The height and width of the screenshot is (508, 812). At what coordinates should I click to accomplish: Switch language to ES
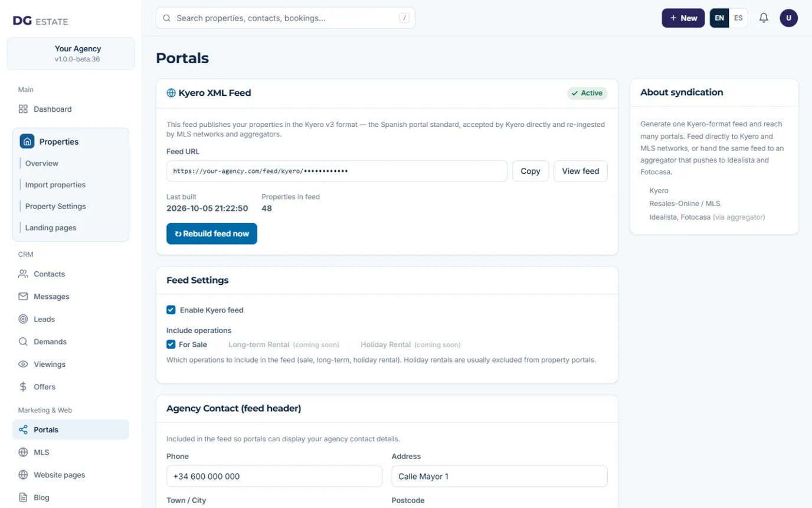pos(738,18)
